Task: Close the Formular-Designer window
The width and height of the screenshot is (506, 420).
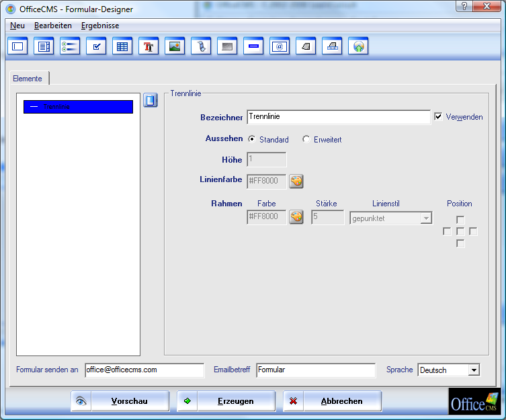Action: (487, 6)
